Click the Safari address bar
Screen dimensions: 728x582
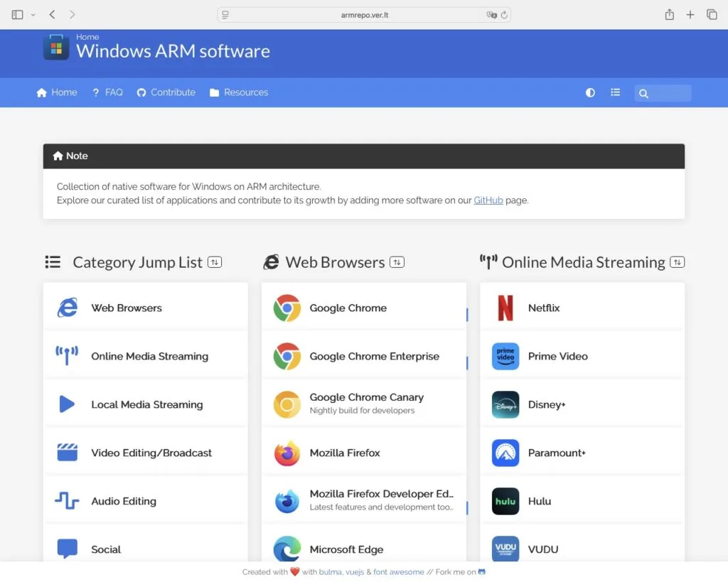pos(364,15)
